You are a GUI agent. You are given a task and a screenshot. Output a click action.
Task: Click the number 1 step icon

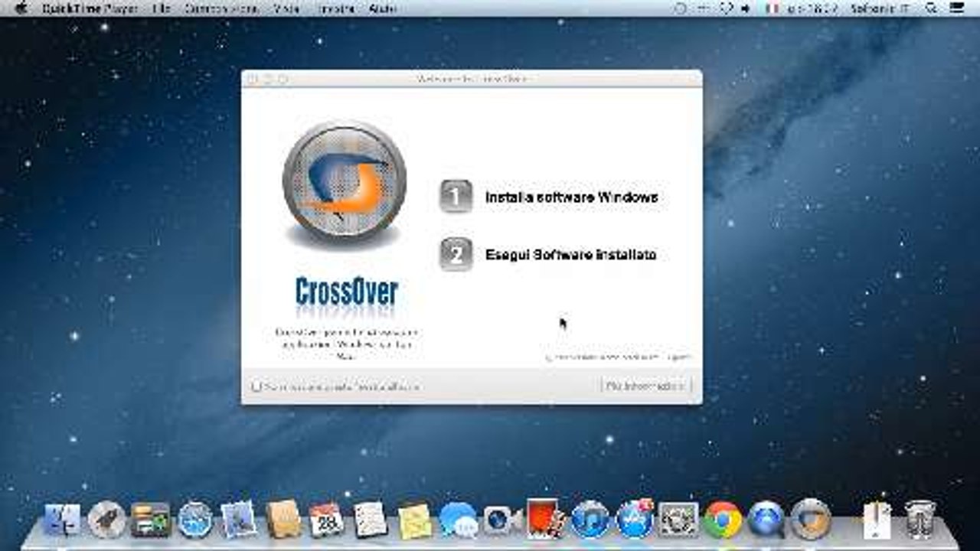456,197
